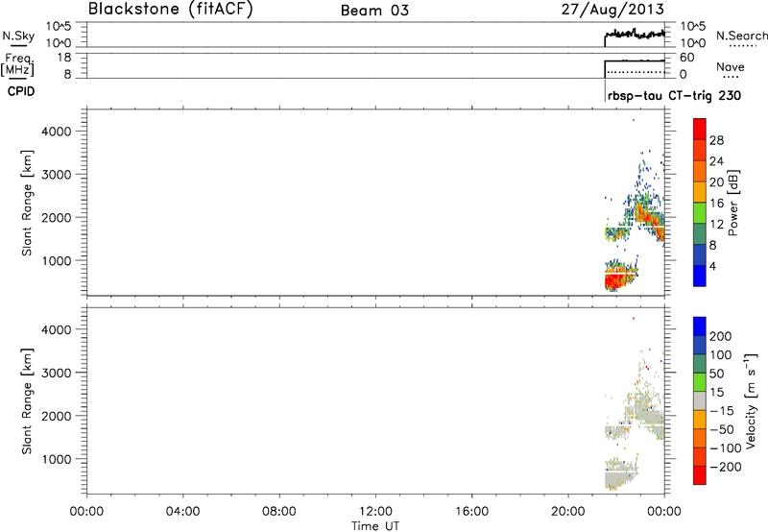Screen dimensions: 768x532
Task: Click 'Slant Range [km]' label of power panel
Action: coord(27,203)
